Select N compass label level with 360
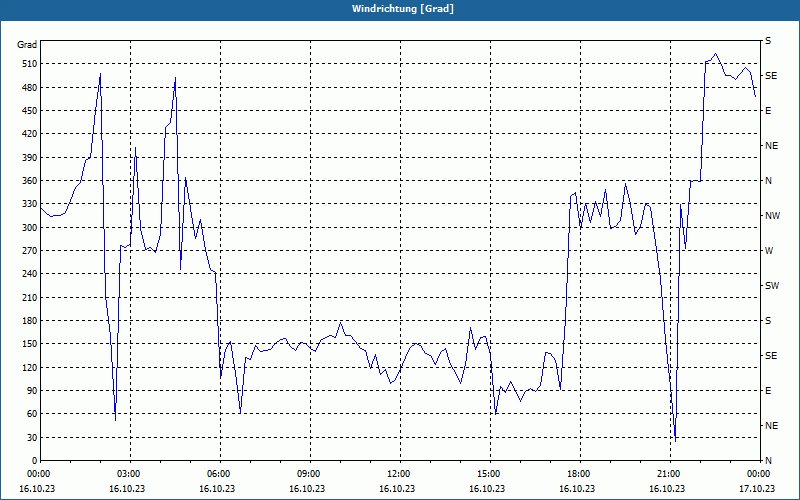 [768, 181]
